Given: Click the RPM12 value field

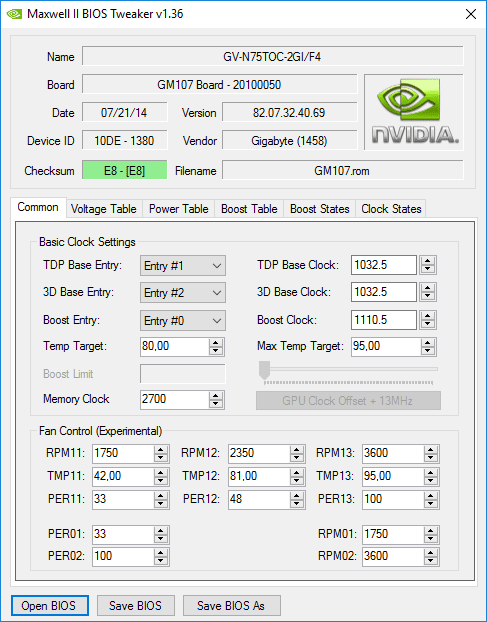Looking at the screenshot, I should (x=259, y=453).
